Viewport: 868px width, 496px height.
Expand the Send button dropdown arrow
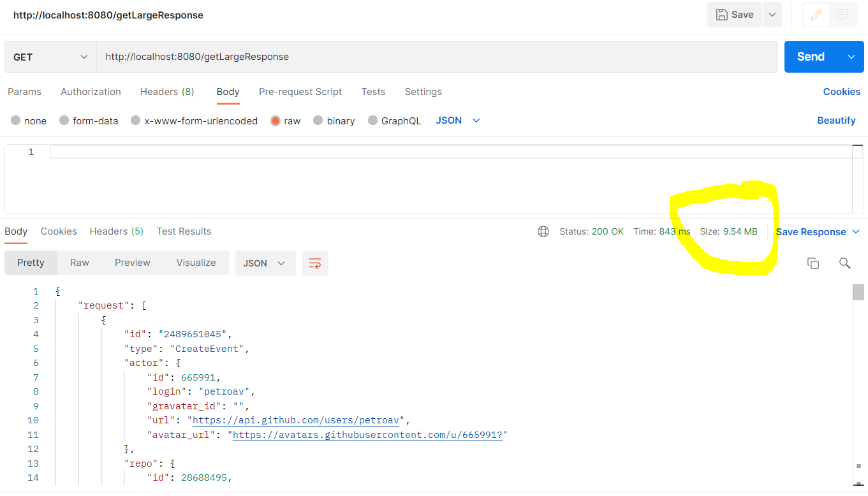click(x=851, y=57)
